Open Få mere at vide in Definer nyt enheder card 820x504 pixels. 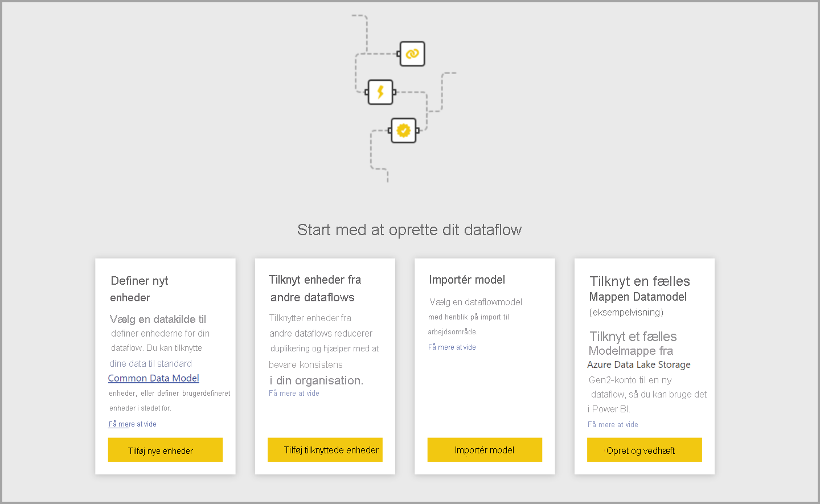[133, 424]
